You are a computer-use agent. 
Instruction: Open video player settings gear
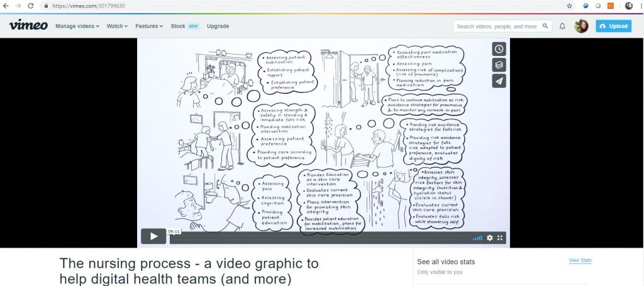point(490,238)
